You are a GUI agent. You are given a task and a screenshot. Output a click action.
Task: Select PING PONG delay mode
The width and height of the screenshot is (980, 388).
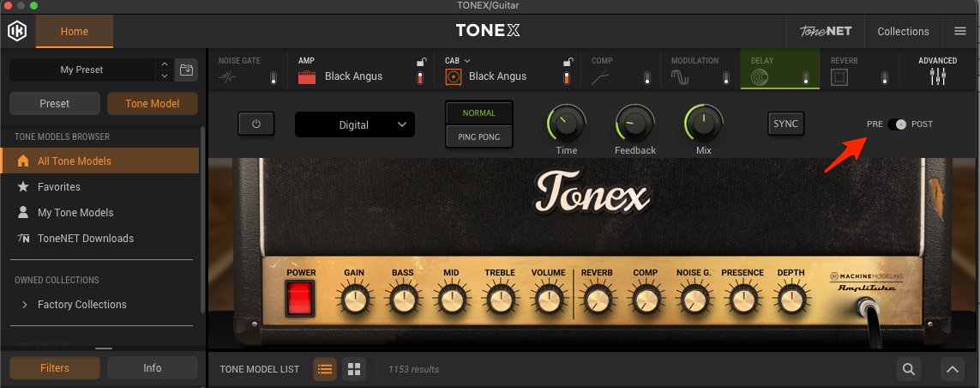[479, 136]
